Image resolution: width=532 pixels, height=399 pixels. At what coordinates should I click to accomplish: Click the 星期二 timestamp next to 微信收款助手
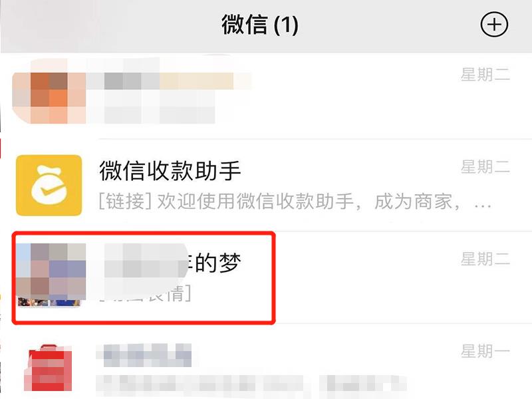pos(485,167)
